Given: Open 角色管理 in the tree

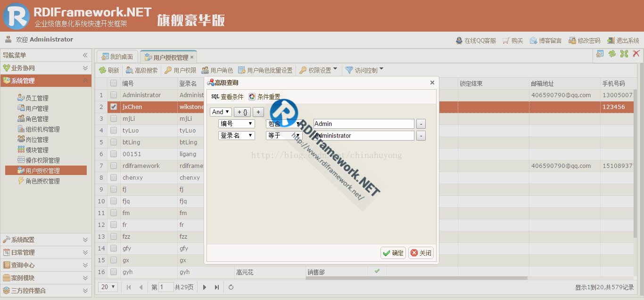Looking at the screenshot, I should click(x=37, y=119).
